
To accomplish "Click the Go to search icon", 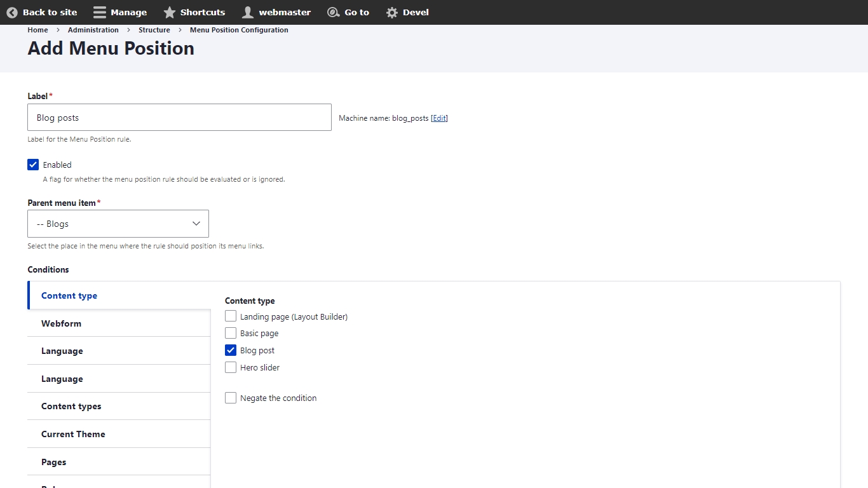I will 333,12.
